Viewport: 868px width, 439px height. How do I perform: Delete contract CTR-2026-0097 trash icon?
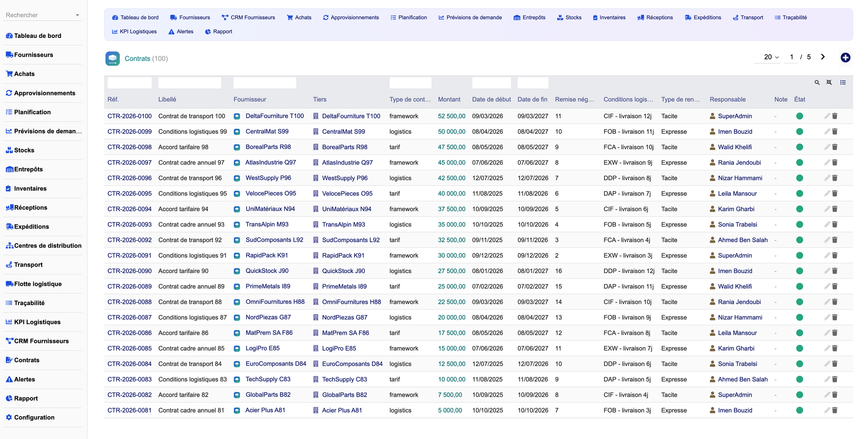tap(835, 162)
